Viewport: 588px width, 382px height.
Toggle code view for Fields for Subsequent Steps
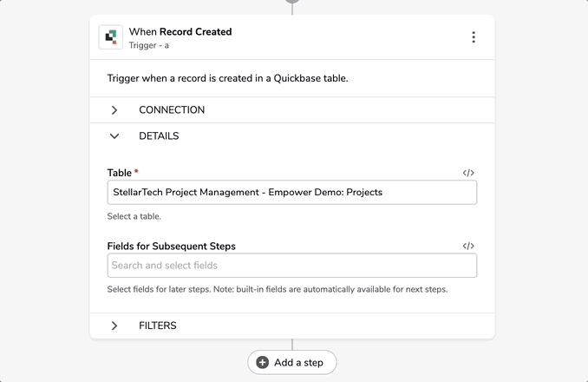(468, 246)
